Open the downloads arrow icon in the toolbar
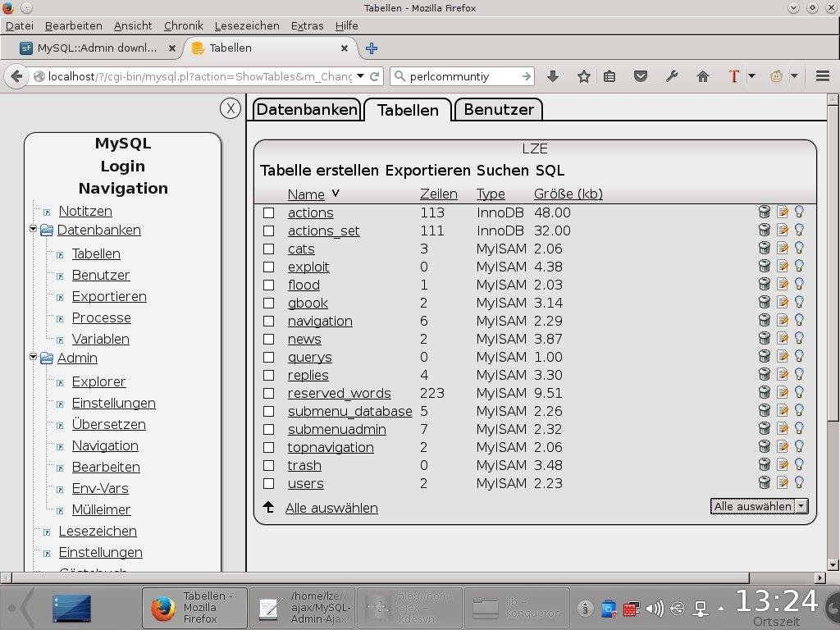Screen dimensions: 840x630 (552, 76)
